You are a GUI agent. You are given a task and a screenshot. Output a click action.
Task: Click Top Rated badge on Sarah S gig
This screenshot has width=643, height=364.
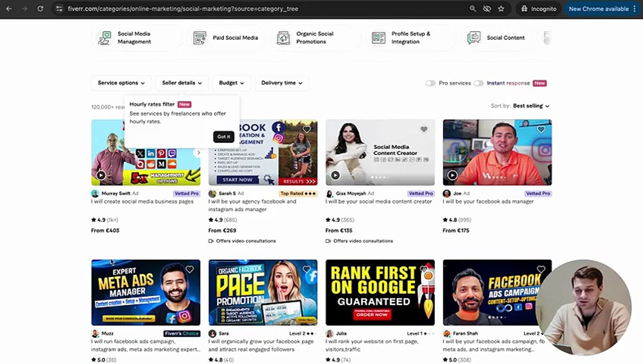click(x=298, y=194)
